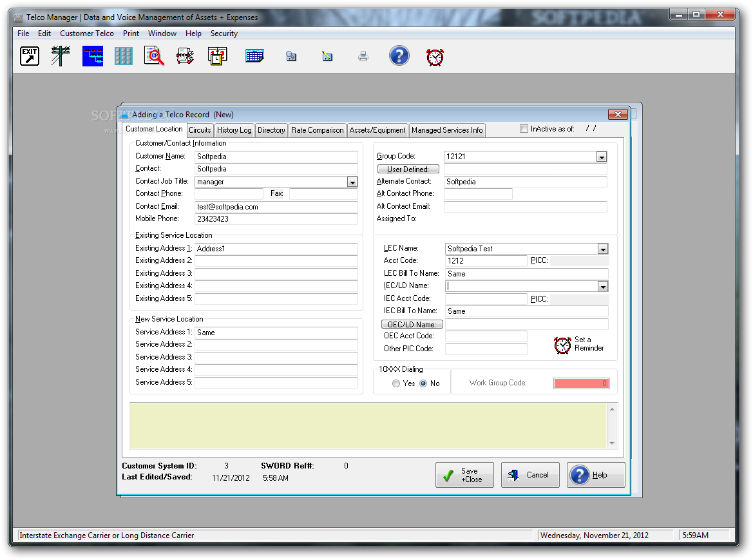Click the Contact Phone field
Image resolution: width=753 pixels, height=560 pixels.
click(229, 194)
